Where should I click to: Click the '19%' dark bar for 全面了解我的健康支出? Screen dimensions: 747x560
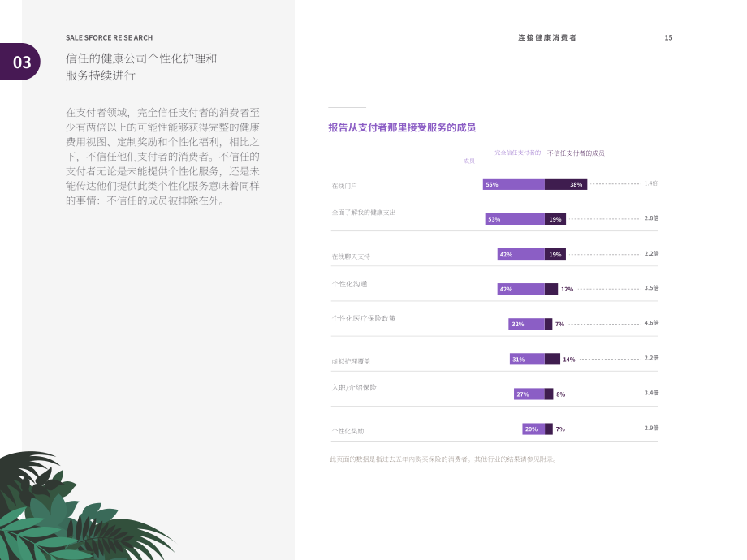coord(555,219)
